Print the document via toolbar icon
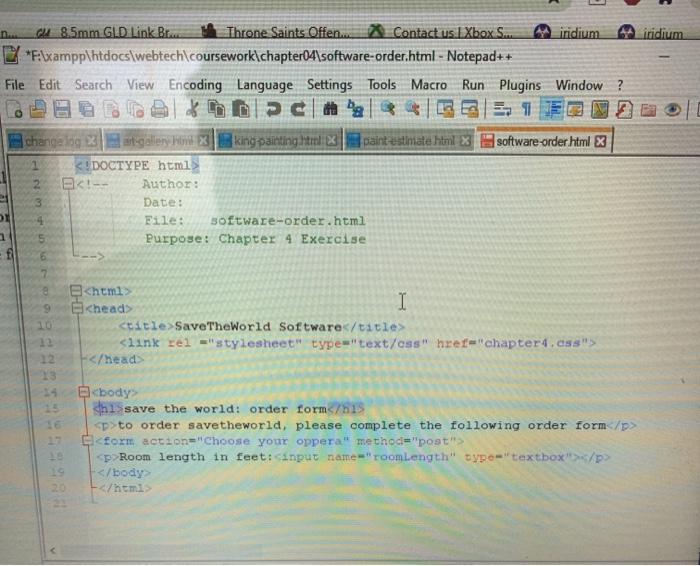 (159, 109)
